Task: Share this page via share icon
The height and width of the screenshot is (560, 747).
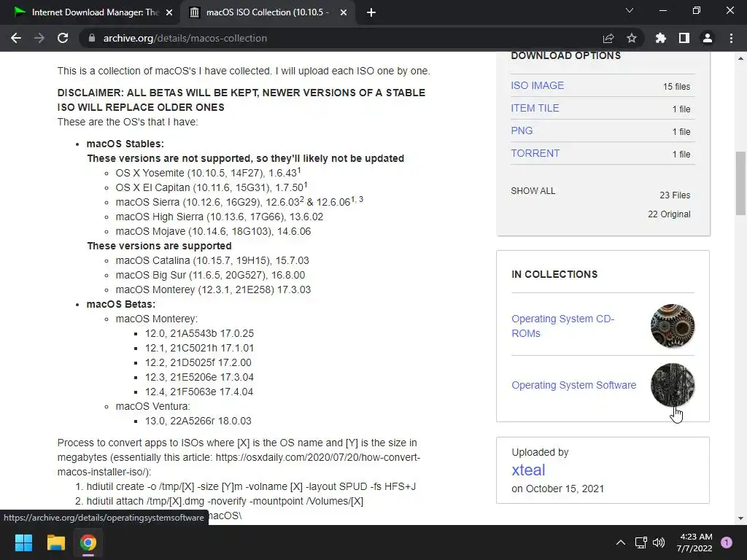Action: coord(608,38)
